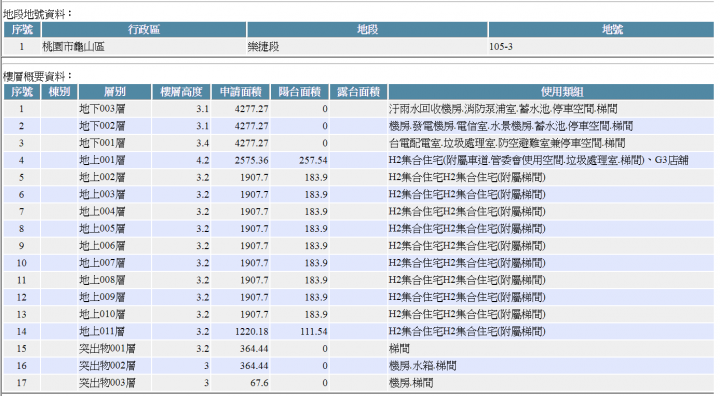Select the 地上001層 row label
The width and height of the screenshot is (720, 396).
(102, 160)
